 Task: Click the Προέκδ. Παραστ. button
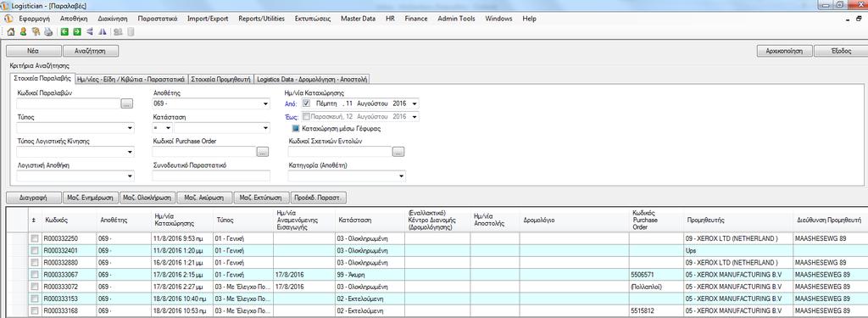coord(319,198)
